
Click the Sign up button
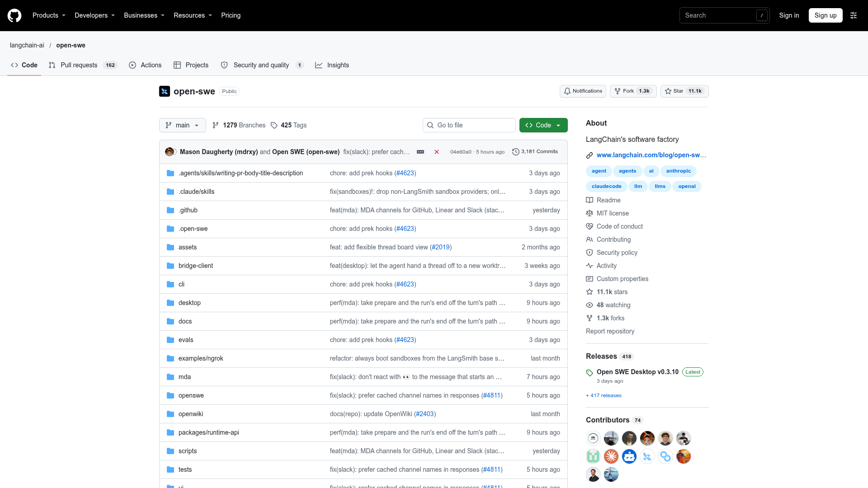coord(826,15)
